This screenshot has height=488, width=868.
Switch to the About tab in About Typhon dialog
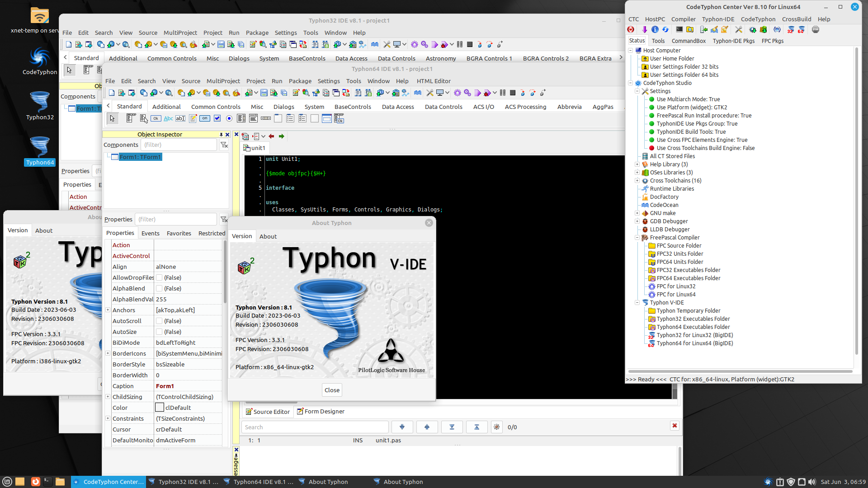pyautogui.click(x=268, y=236)
